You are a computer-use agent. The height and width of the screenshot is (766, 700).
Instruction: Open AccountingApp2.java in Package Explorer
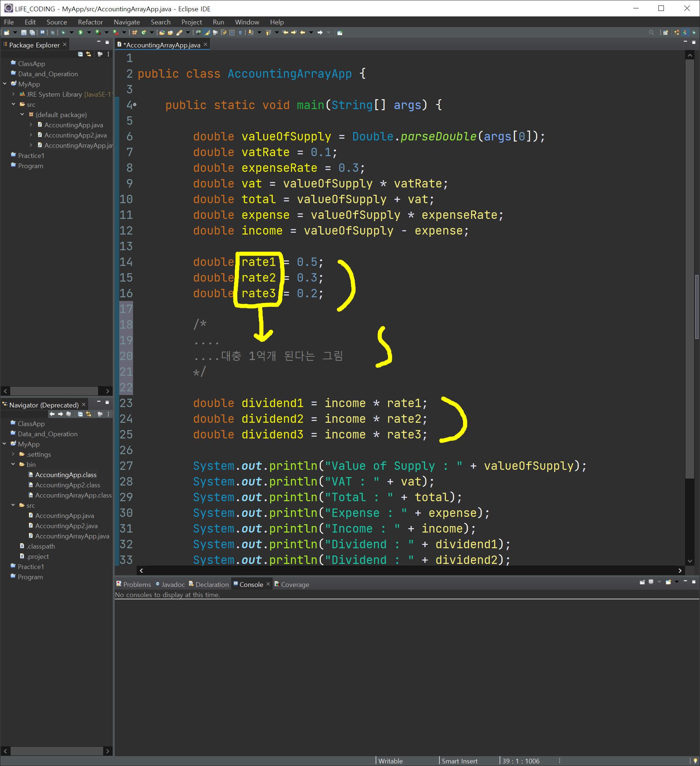point(75,135)
